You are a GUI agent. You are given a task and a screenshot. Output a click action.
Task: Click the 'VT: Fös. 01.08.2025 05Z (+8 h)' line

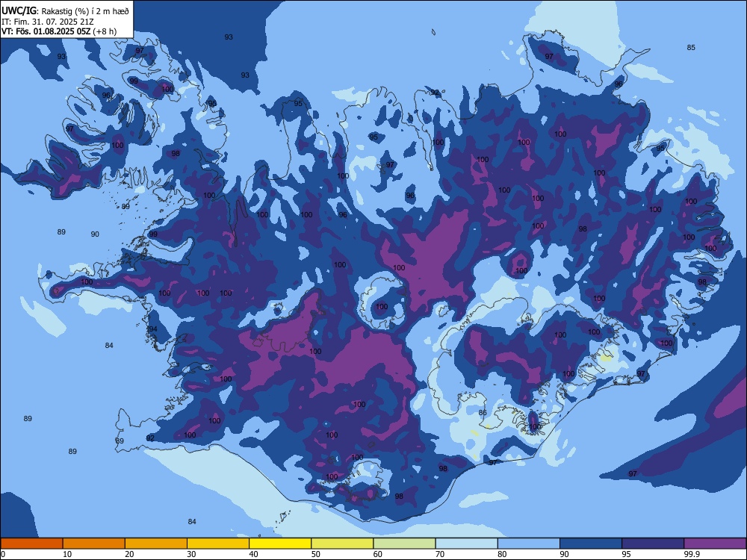pos(59,31)
